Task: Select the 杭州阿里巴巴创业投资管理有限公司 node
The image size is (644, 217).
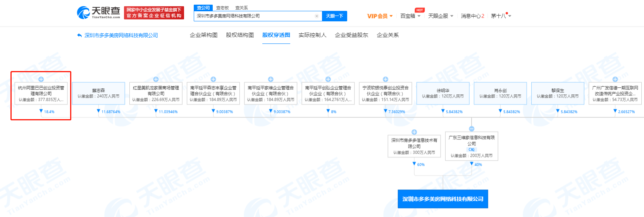Action: 41,93
